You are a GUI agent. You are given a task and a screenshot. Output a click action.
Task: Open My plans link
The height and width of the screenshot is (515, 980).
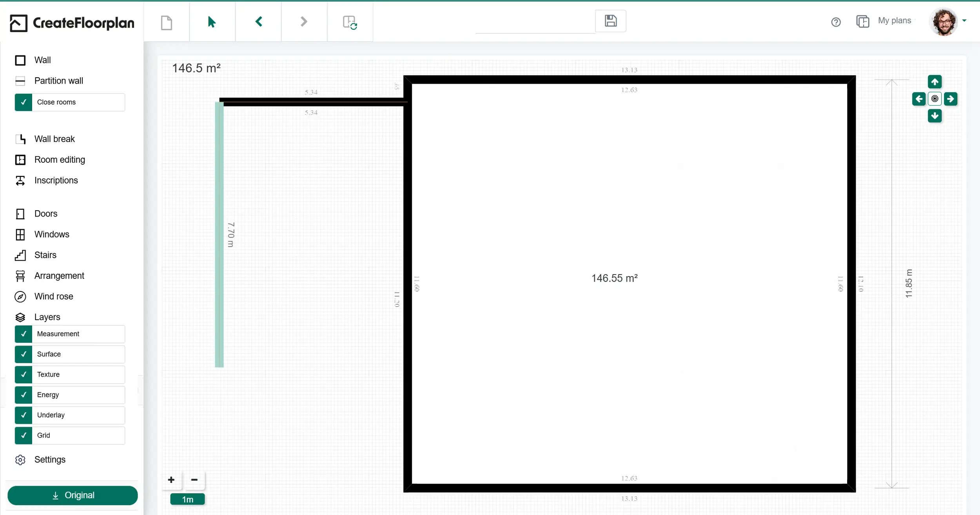click(x=894, y=21)
